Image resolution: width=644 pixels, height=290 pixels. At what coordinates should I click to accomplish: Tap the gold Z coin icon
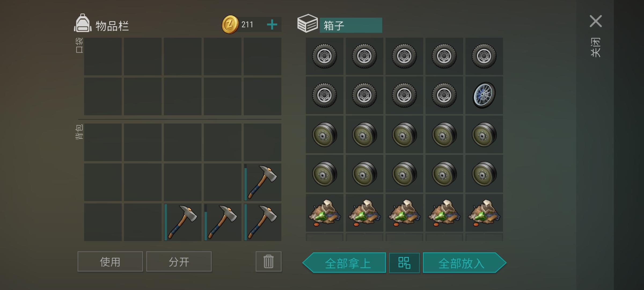pos(230,24)
